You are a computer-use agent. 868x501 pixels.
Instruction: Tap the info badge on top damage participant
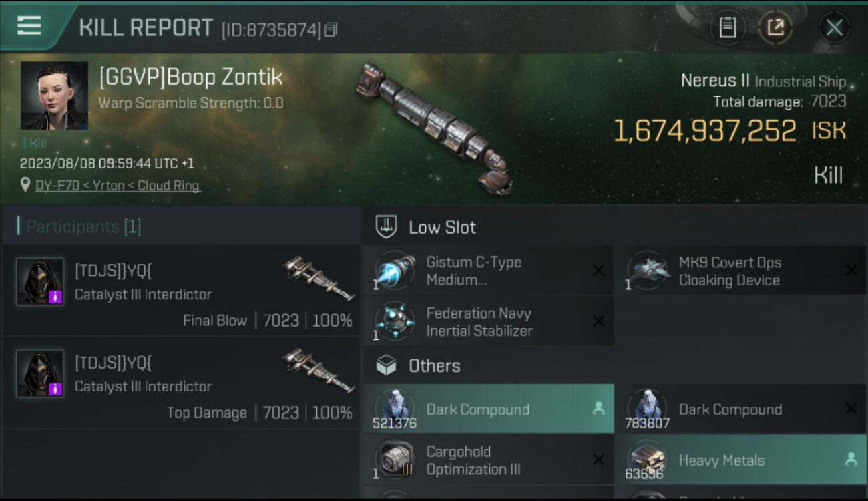tap(56, 389)
